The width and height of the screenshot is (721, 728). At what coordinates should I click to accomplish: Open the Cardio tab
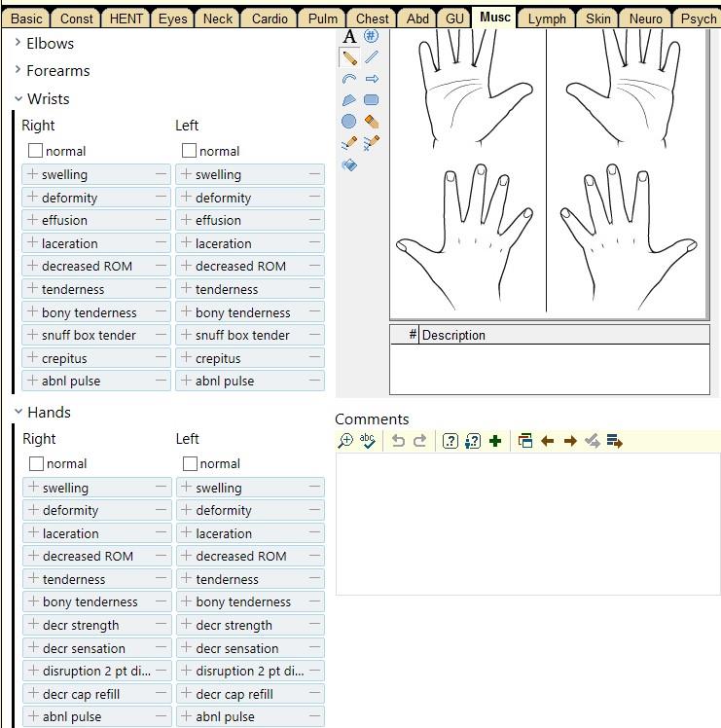tap(270, 18)
